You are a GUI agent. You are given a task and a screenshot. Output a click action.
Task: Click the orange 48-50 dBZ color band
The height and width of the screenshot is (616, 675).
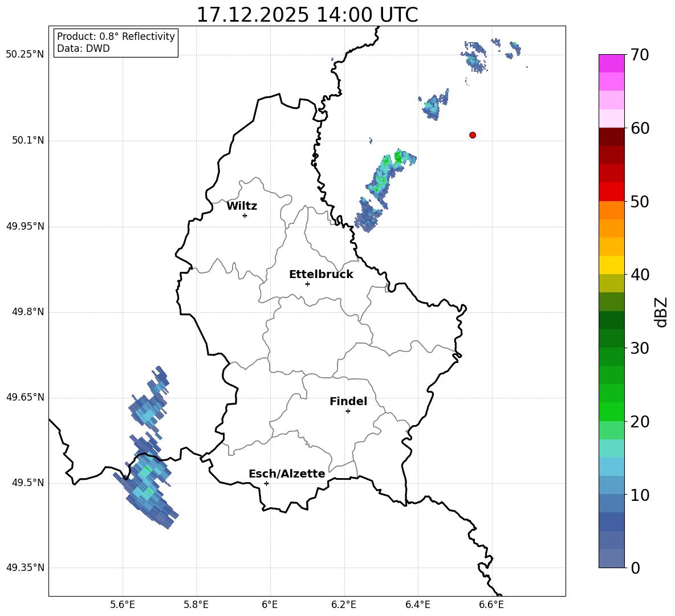[612, 210]
